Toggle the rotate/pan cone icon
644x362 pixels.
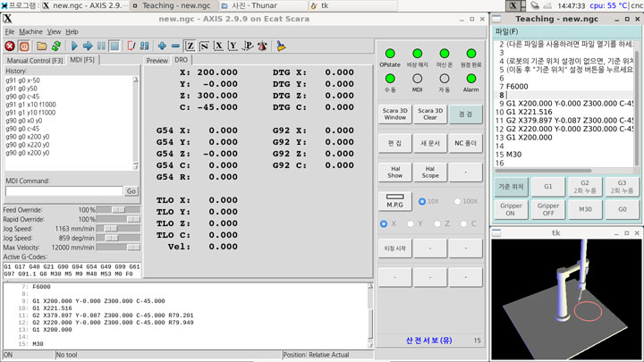pyautogui.click(x=262, y=46)
